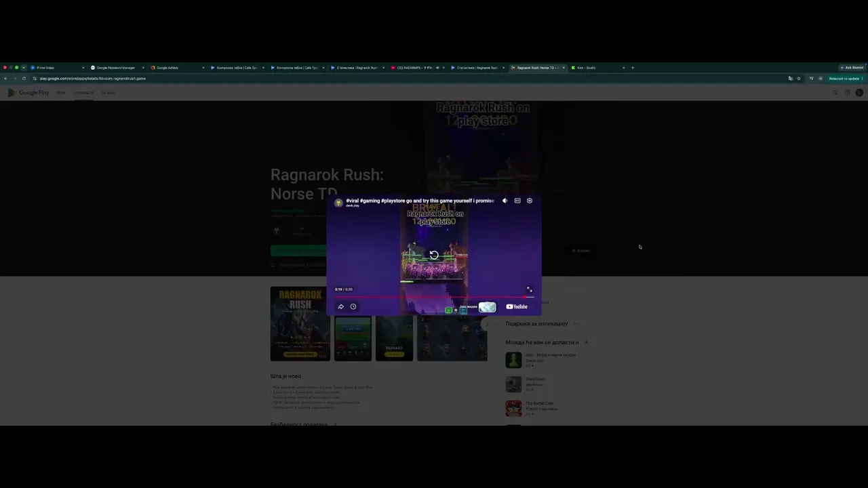This screenshot has height=488, width=868.
Task: Open the video channel avatar
Action: pos(338,203)
